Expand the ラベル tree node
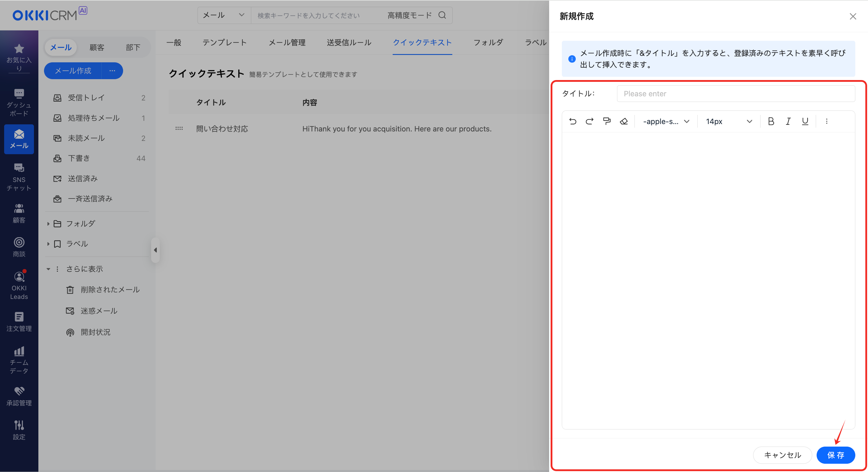The image size is (868, 472). coord(48,244)
